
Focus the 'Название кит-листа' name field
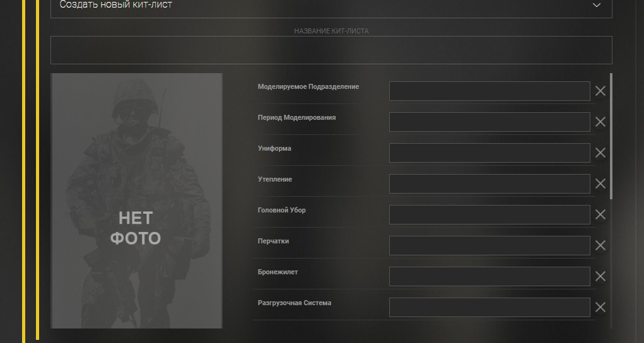(331, 50)
